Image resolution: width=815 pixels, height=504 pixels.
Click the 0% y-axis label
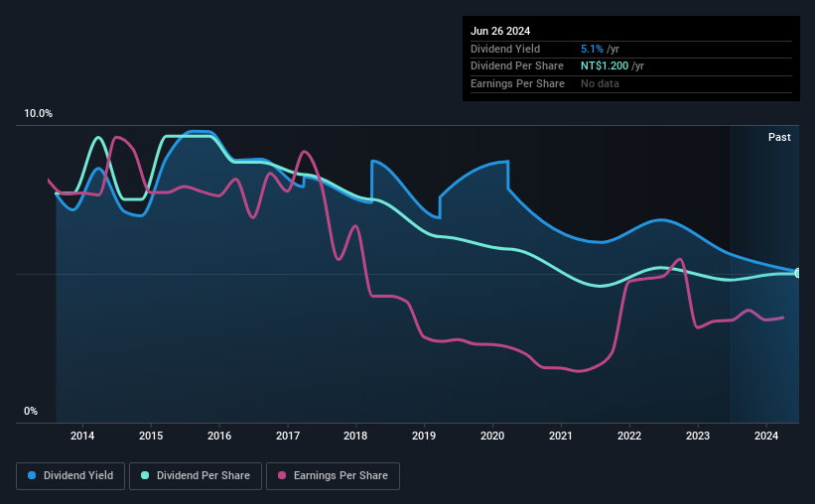pyautogui.click(x=31, y=411)
